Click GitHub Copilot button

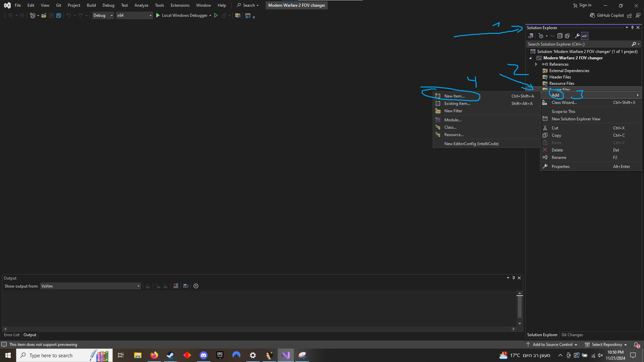(x=607, y=15)
